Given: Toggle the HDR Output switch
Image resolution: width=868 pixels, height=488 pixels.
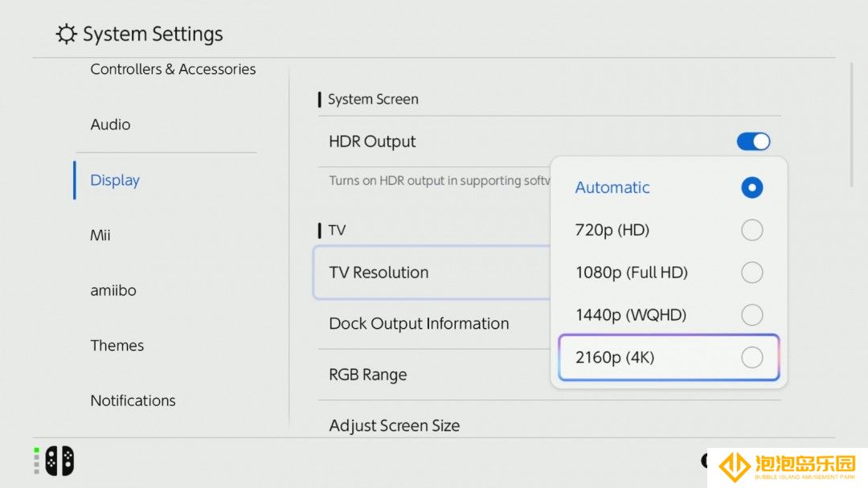Looking at the screenshot, I should click(753, 141).
